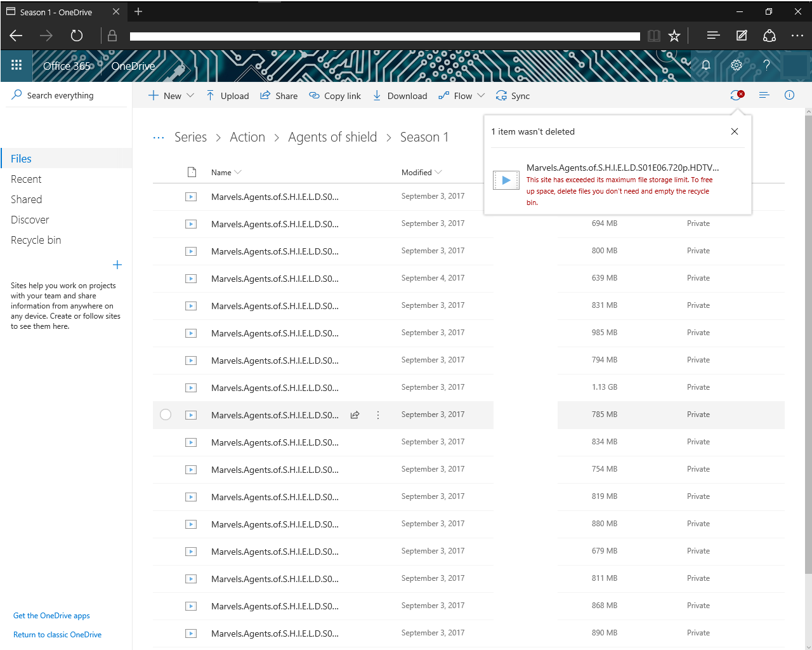
Task: Open OneDrive settings via the gear icon
Action: coord(736,65)
